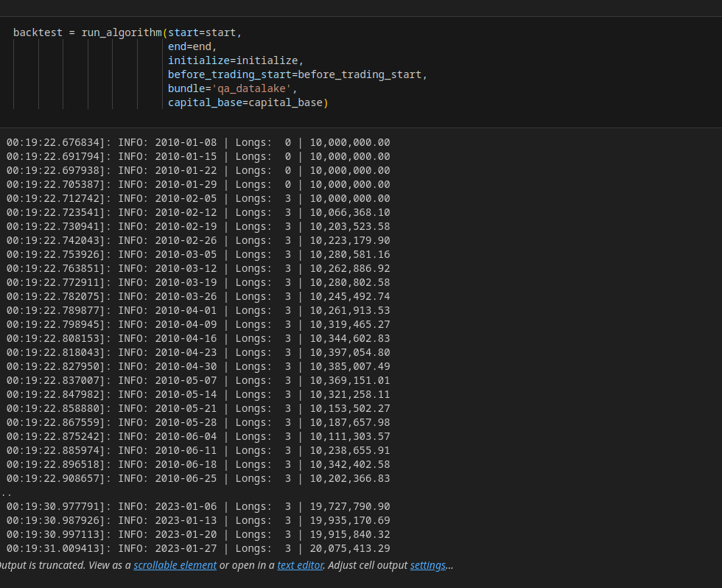722x588 pixels.
Task: Select the 2010-05-14 output line
Action: pyautogui.click(x=198, y=395)
